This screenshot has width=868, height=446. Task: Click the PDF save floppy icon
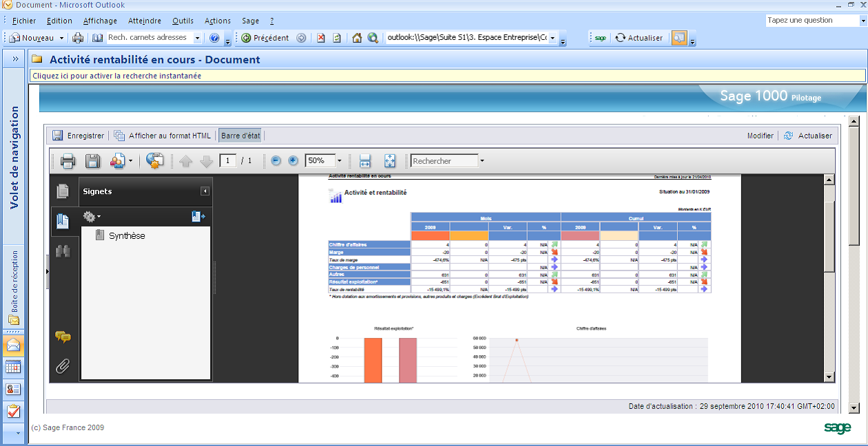(93, 161)
